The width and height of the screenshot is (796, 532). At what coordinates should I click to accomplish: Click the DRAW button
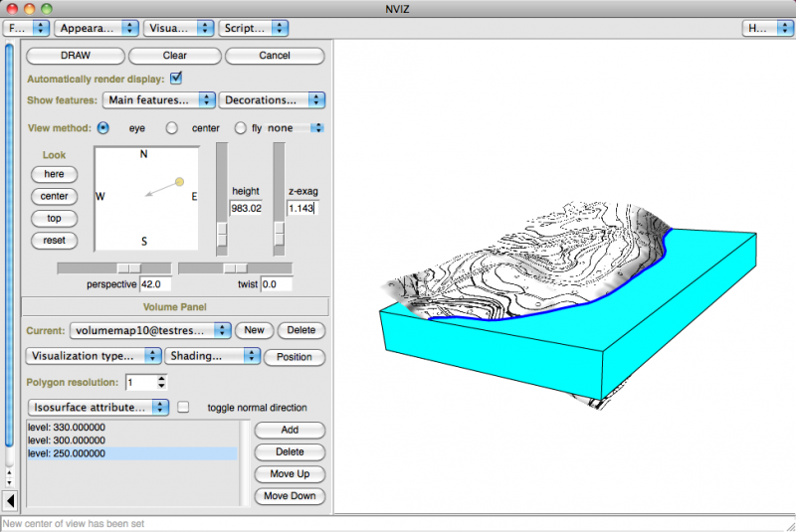click(75, 56)
